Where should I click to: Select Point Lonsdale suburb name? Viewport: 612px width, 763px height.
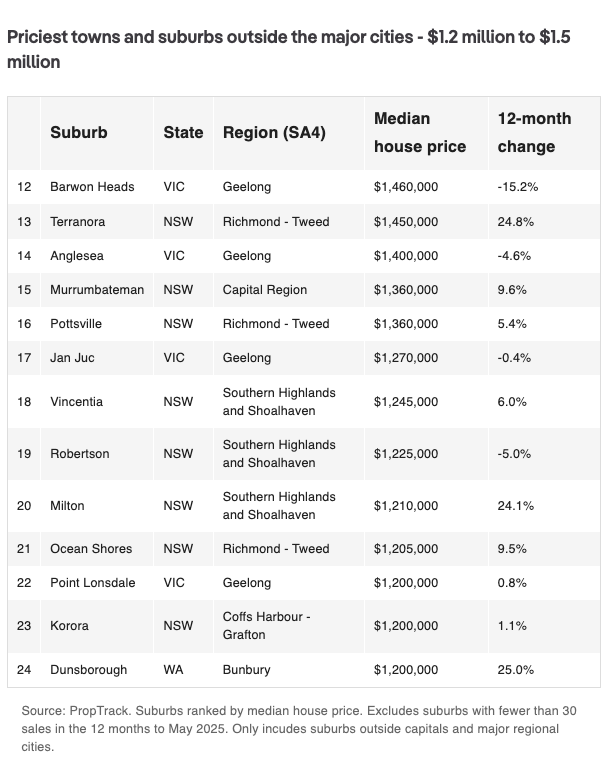92,583
